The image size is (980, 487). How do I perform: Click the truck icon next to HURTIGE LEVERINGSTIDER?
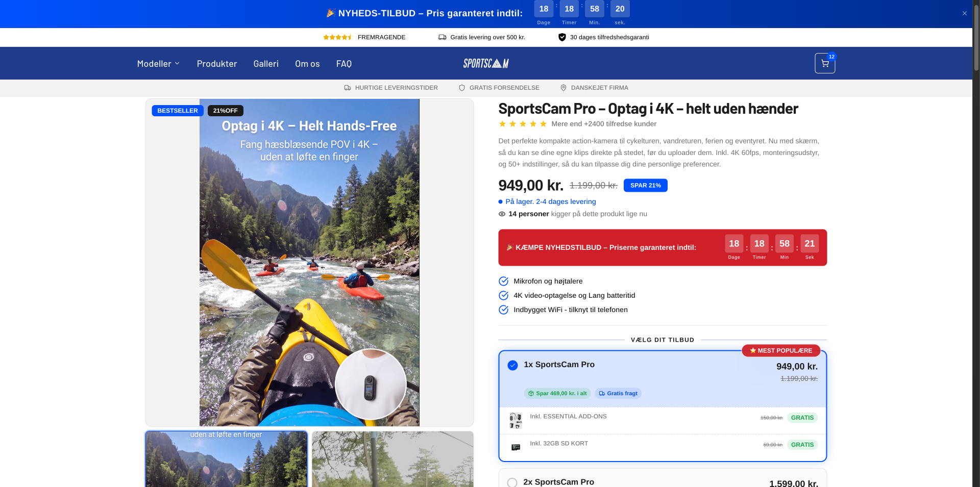click(348, 88)
